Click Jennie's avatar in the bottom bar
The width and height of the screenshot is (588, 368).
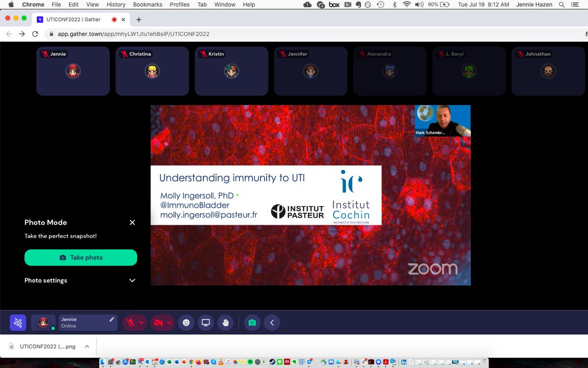(x=43, y=322)
